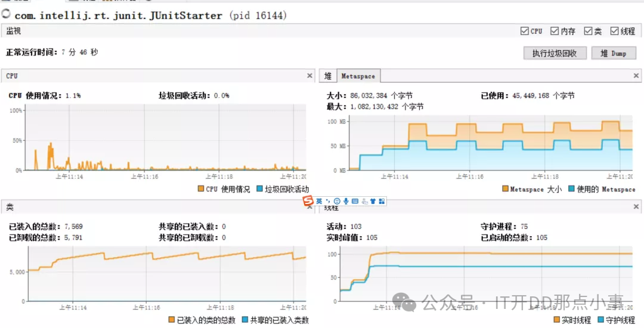
Task: Open the Sogou skin T-shirt icon
Action: [x=373, y=202]
